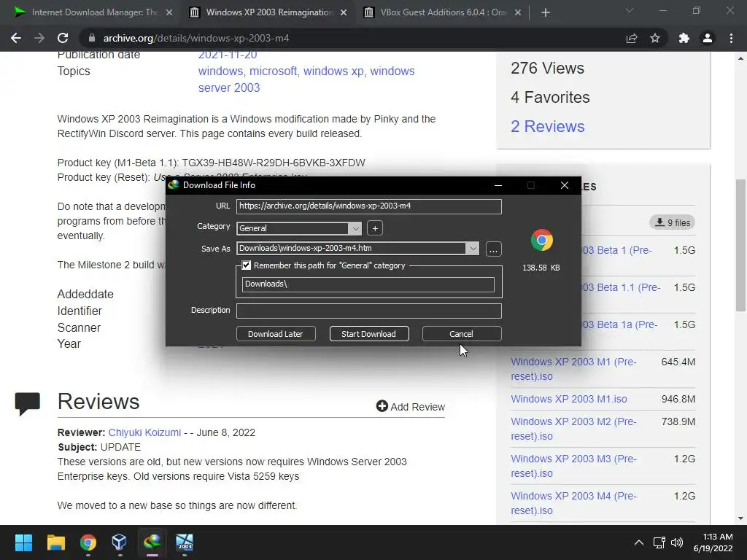Click the Chrome file type icon in dialog
Screen dimensions: 747x560
(x=542, y=240)
